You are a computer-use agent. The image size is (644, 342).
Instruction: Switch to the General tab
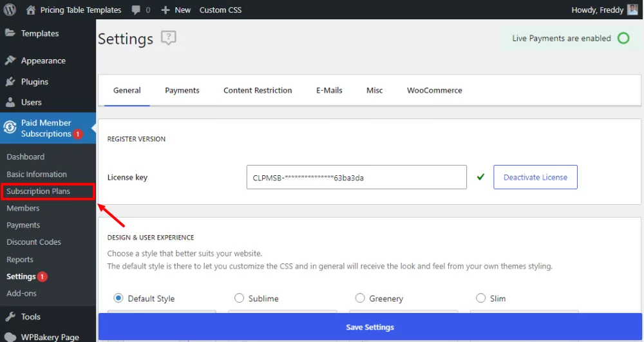click(127, 90)
